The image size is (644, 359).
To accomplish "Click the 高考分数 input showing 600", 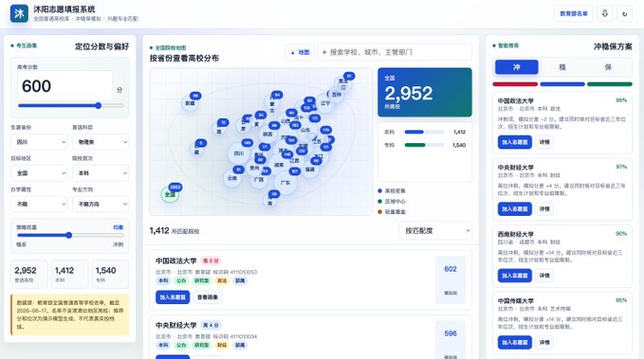I will (x=64, y=86).
